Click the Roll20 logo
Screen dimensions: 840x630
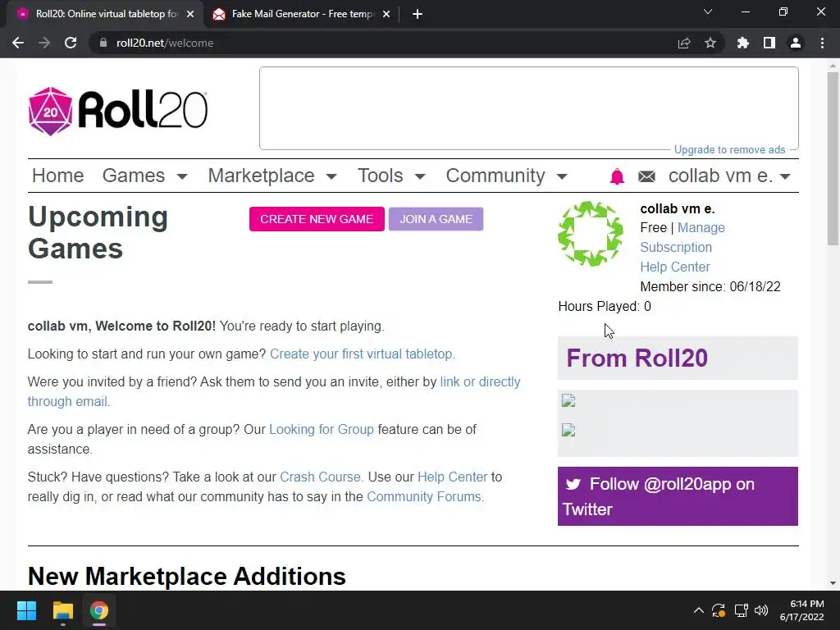[x=118, y=111]
